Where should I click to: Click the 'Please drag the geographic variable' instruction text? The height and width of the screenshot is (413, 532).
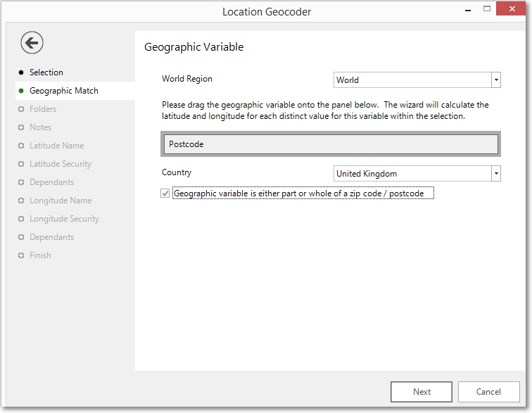[x=325, y=110]
